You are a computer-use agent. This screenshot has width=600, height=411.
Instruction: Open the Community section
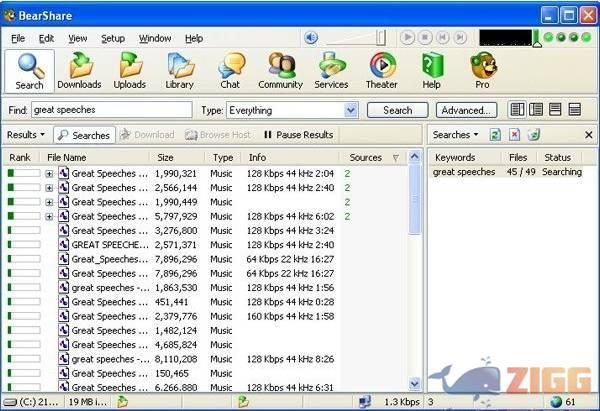(x=280, y=71)
